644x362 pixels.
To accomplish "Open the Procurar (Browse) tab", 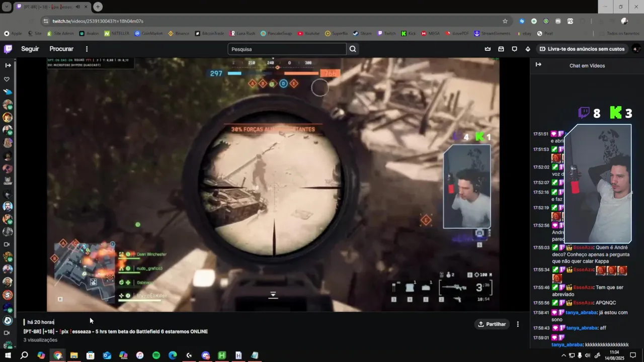I will click(61, 49).
